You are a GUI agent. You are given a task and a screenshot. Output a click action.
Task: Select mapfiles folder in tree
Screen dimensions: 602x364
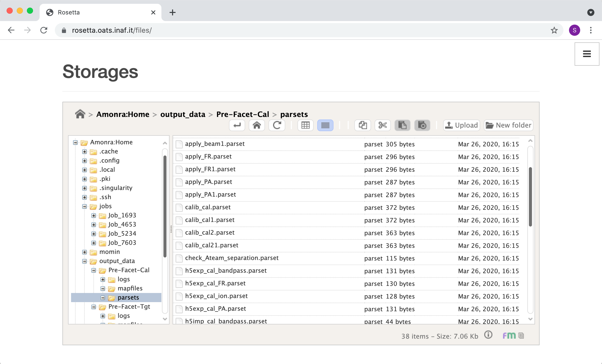pos(130,288)
